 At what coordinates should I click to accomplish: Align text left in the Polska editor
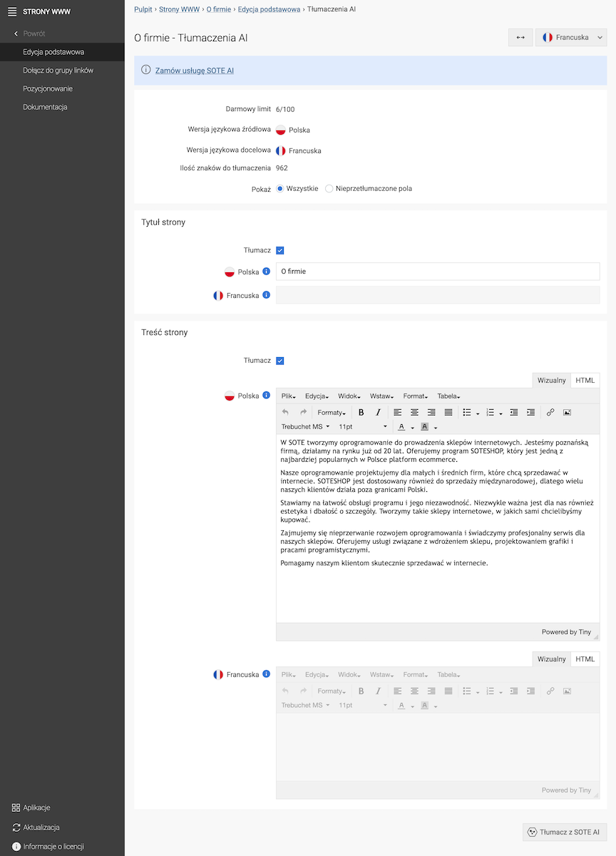(x=398, y=412)
